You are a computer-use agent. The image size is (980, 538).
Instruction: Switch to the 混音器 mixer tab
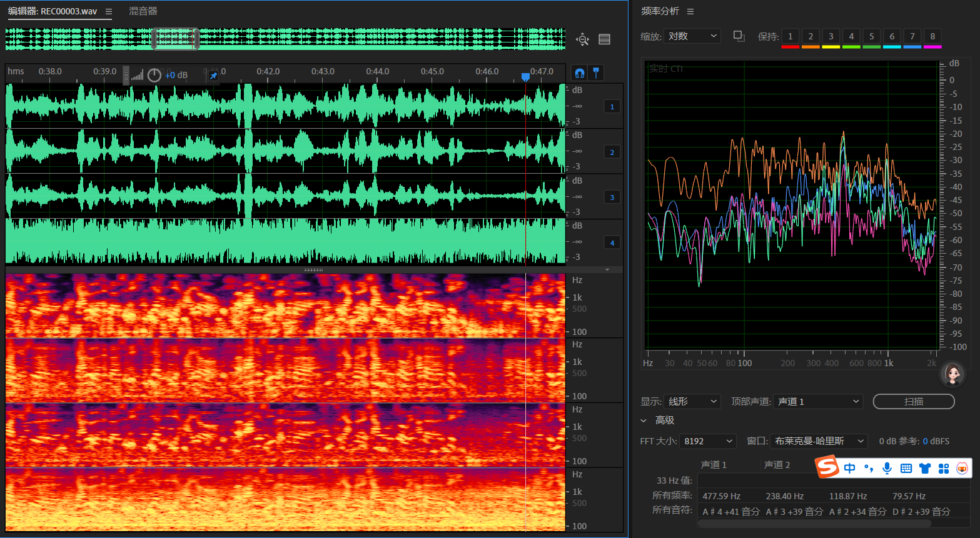point(143,11)
